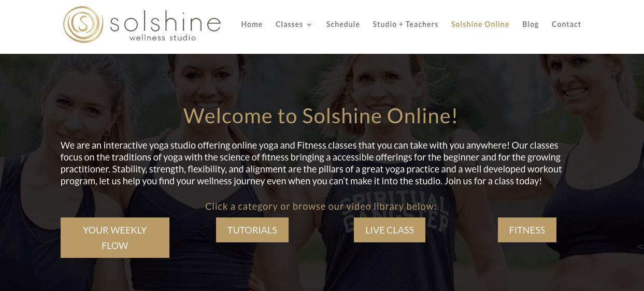Click the gold spiral Solshine logo icon
The image size is (644, 291).
point(83,24)
